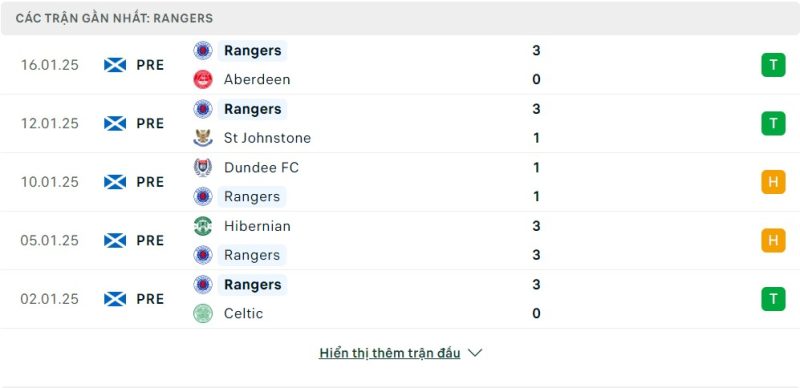Select the PRE league label on 10.01.25
Image resolution: width=800 pixels, height=388 pixels.
pyautogui.click(x=150, y=182)
